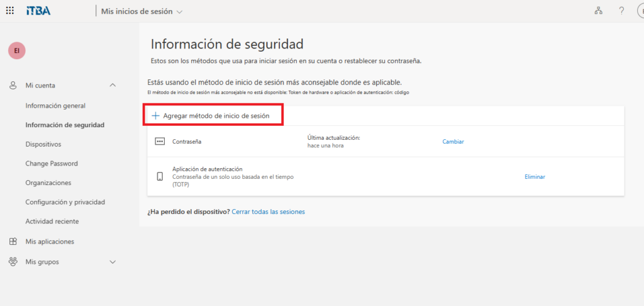The width and height of the screenshot is (644, 306).
Task: Open Organizaciones in the sidebar
Action: point(48,183)
